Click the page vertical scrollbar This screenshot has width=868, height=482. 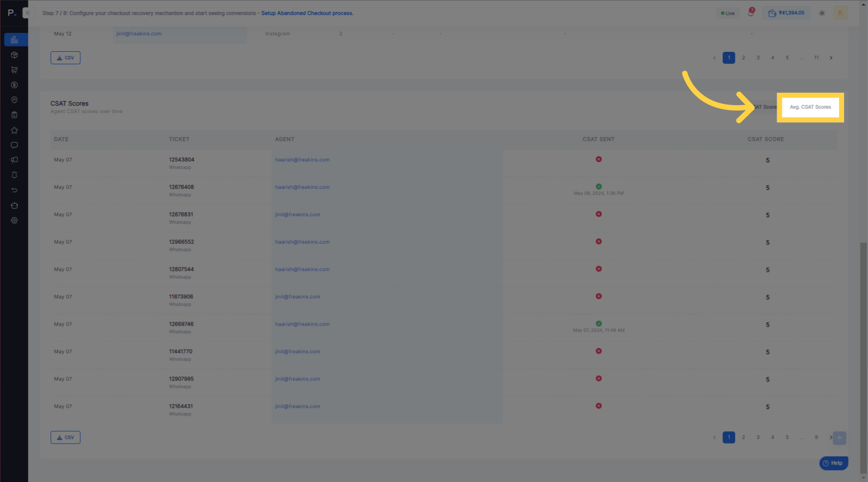tap(864, 358)
